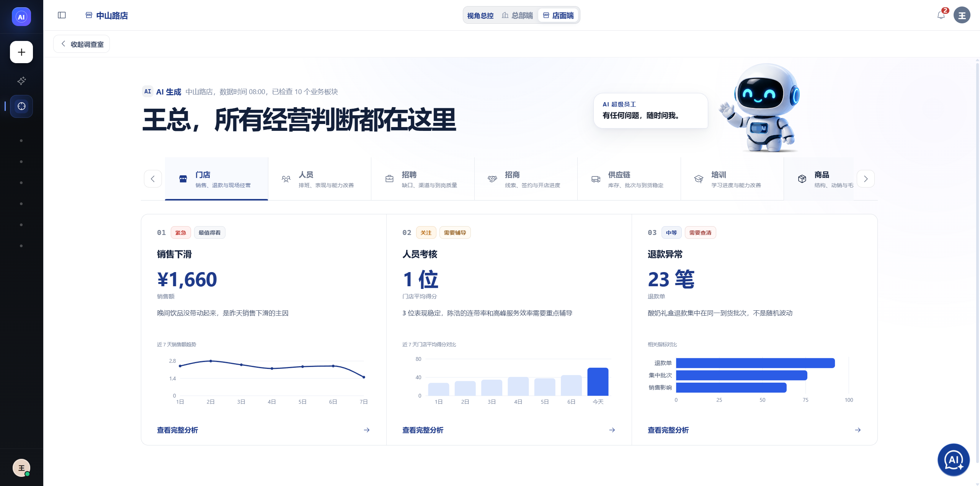The width and height of the screenshot is (980, 486).
Task: Click the 王 avatar at the sidebar bottom
Action: pos(21,468)
